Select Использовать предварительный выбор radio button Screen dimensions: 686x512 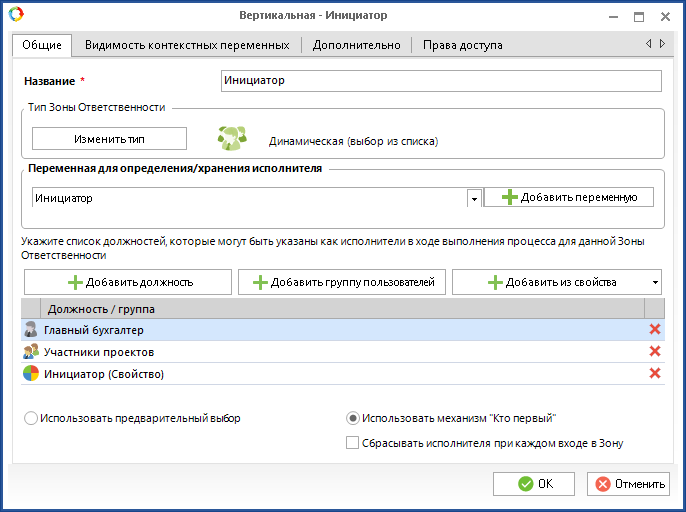click(31, 418)
